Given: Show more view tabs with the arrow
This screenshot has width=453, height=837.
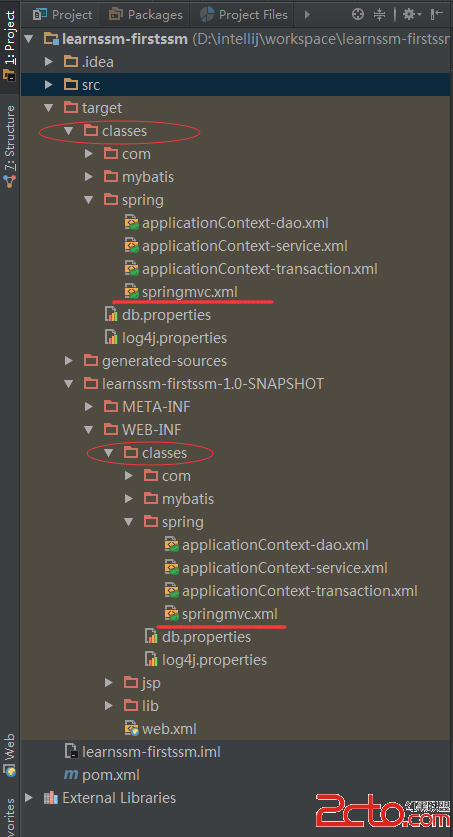Looking at the screenshot, I should [x=307, y=14].
